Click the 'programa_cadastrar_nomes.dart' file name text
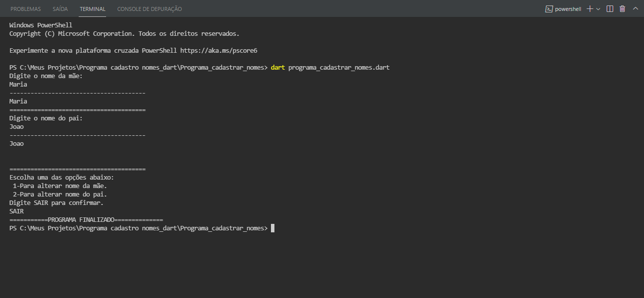Screen dimensions: 644x298 [339, 68]
